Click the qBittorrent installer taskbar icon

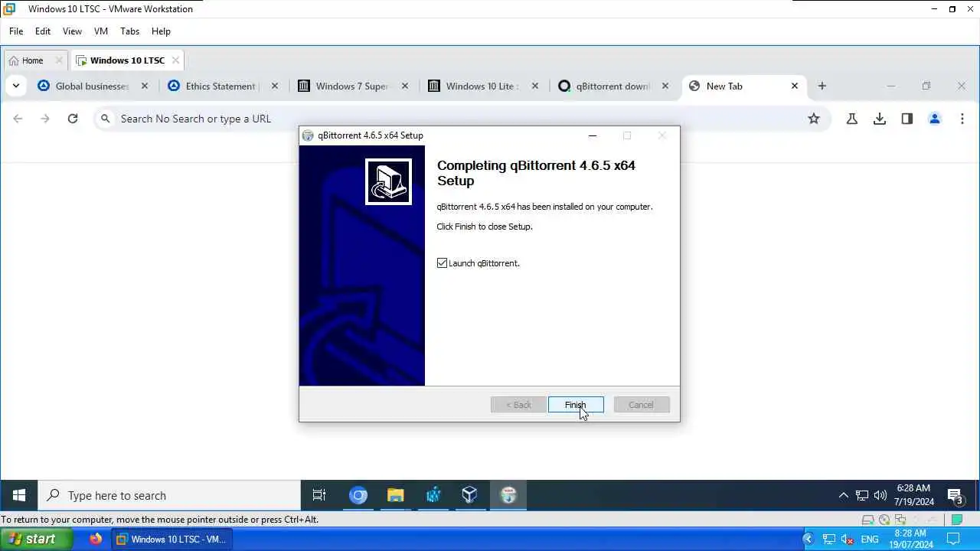click(508, 495)
